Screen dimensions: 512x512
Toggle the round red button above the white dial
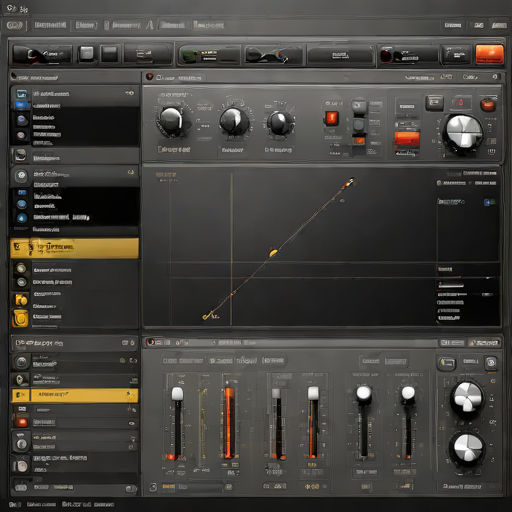pos(488,105)
